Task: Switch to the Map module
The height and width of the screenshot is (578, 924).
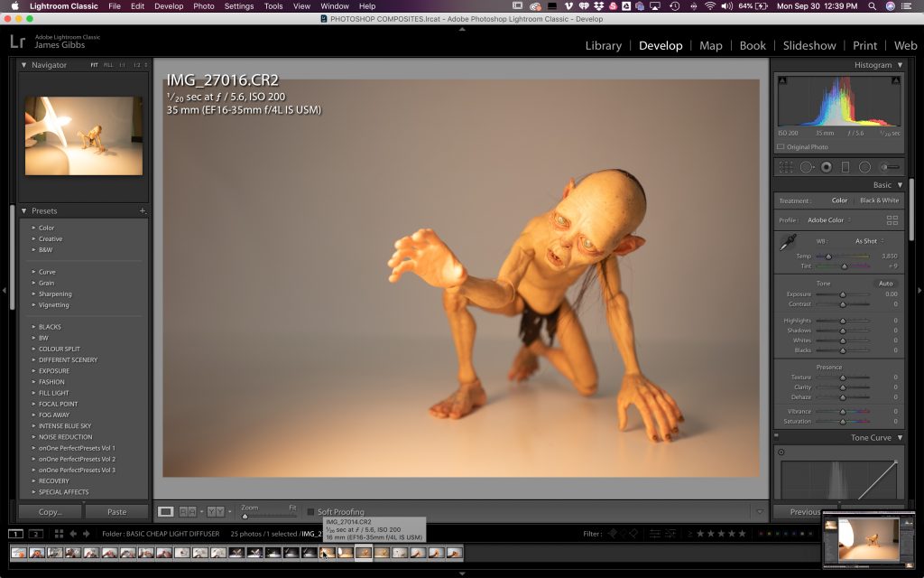Action: tap(711, 45)
